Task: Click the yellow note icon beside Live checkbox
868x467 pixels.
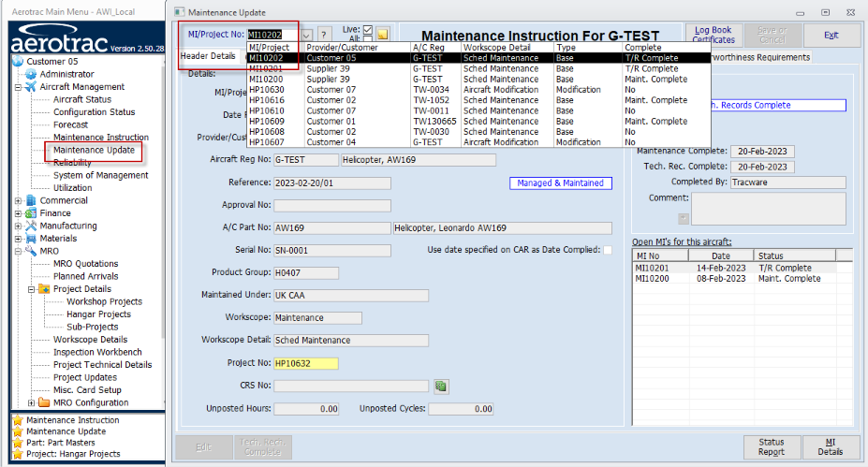Action: click(x=382, y=35)
